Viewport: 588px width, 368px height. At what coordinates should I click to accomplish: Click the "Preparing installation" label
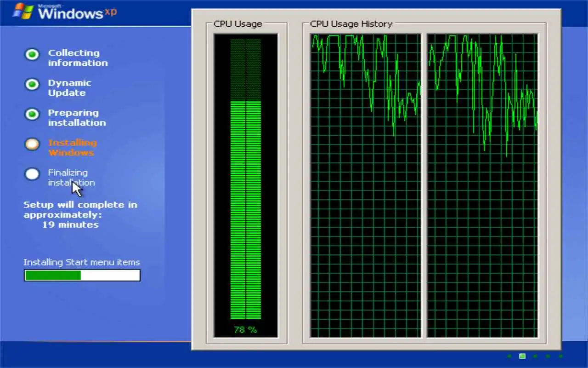point(77,118)
